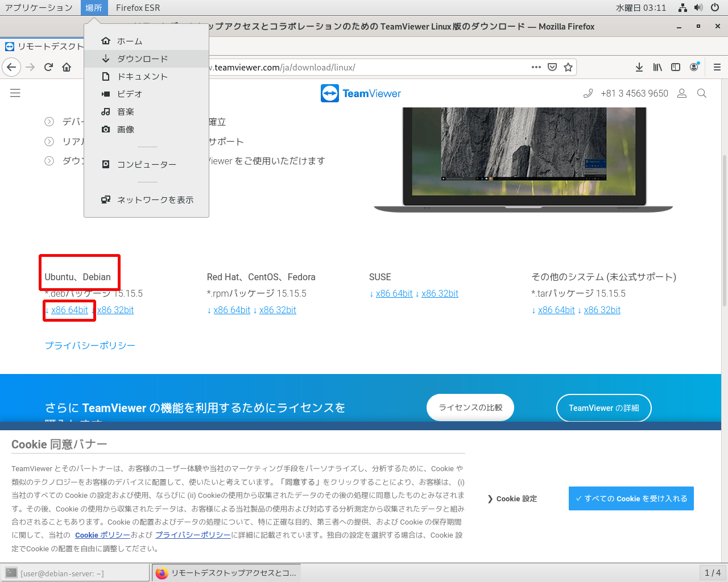Open the Firefox downloads arrow icon
Viewport: 728px width, 582px height.
(639, 67)
